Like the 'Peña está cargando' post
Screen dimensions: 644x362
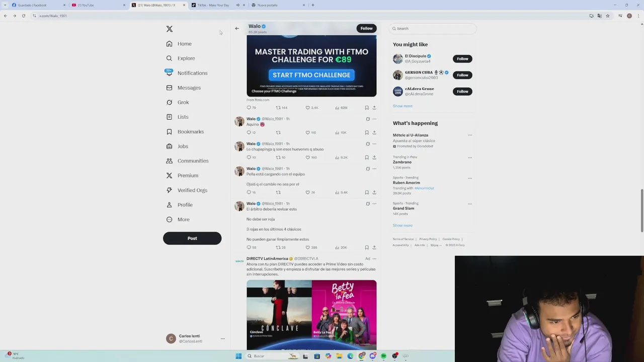[x=308, y=193]
